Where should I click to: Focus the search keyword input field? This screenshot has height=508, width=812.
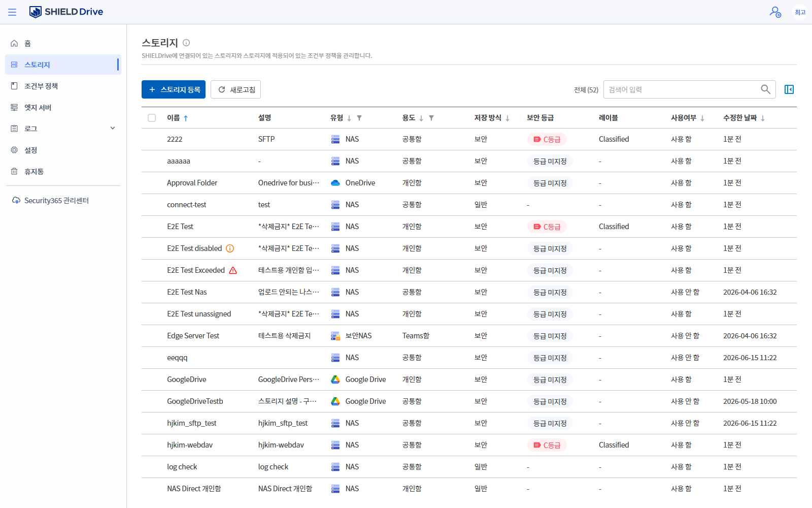682,89
